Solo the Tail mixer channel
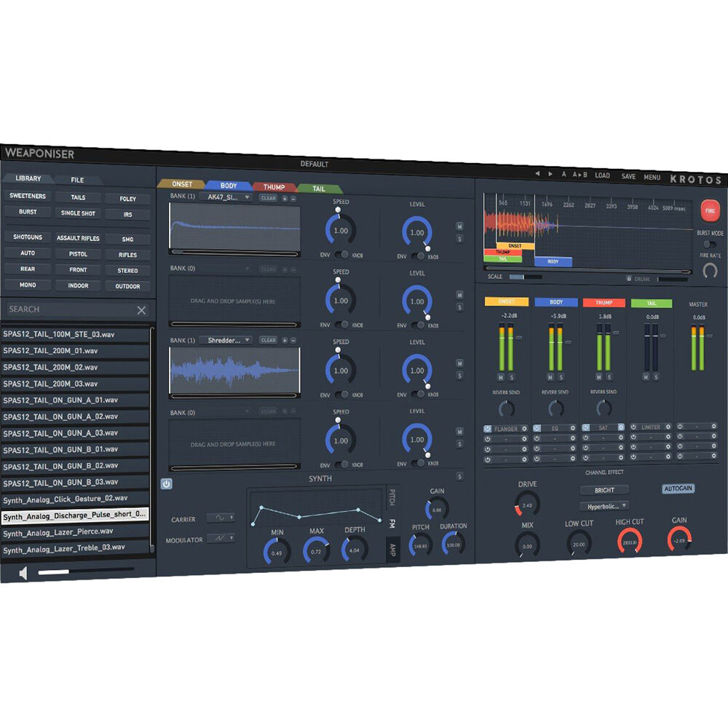The width and height of the screenshot is (728, 728). [656, 377]
